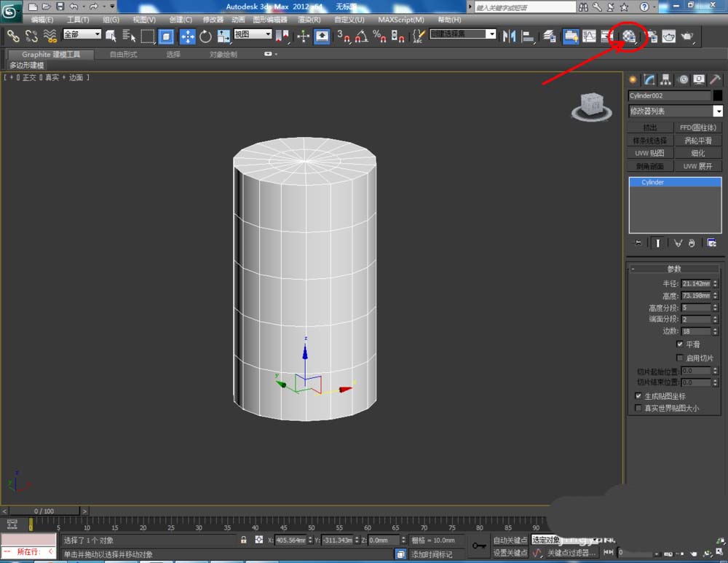
Task: Click the UVW 贴图 modifier button
Action: [650, 154]
